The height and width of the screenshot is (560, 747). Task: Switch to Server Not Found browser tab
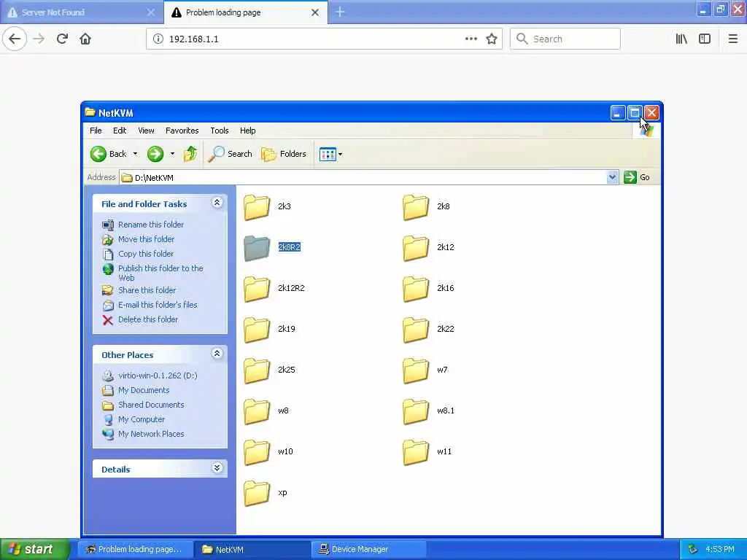coord(82,12)
